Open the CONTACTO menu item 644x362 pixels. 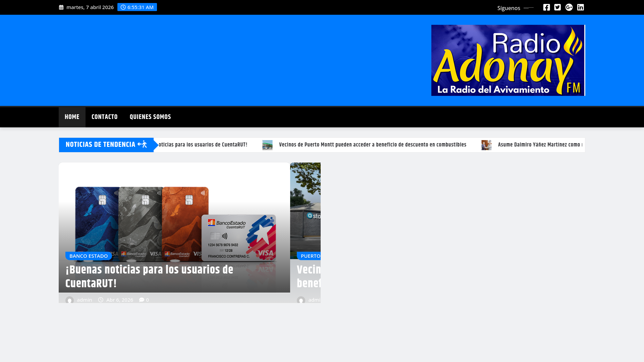coord(105,117)
